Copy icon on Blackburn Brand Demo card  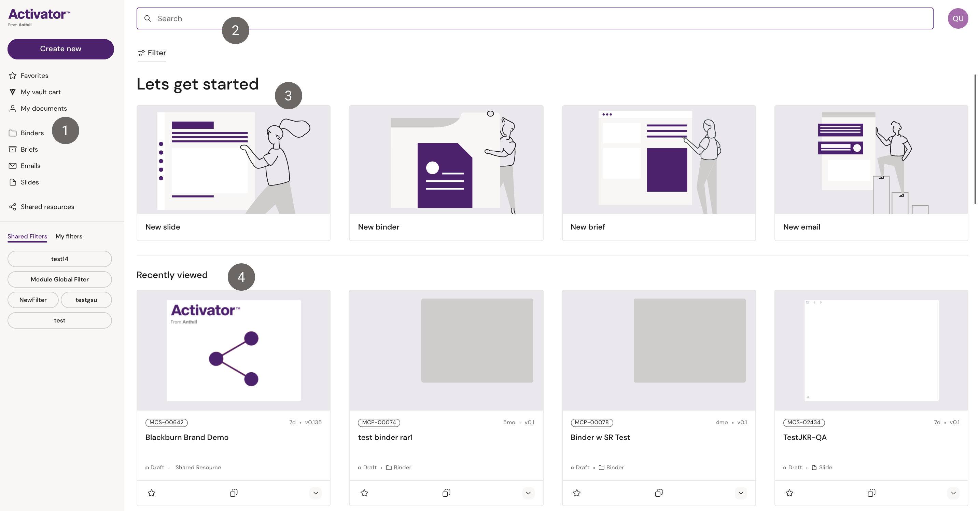click(234, 493)
